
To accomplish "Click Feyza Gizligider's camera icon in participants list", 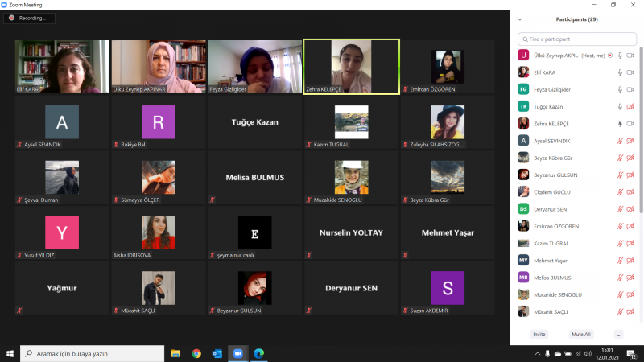I will (630, 89).
